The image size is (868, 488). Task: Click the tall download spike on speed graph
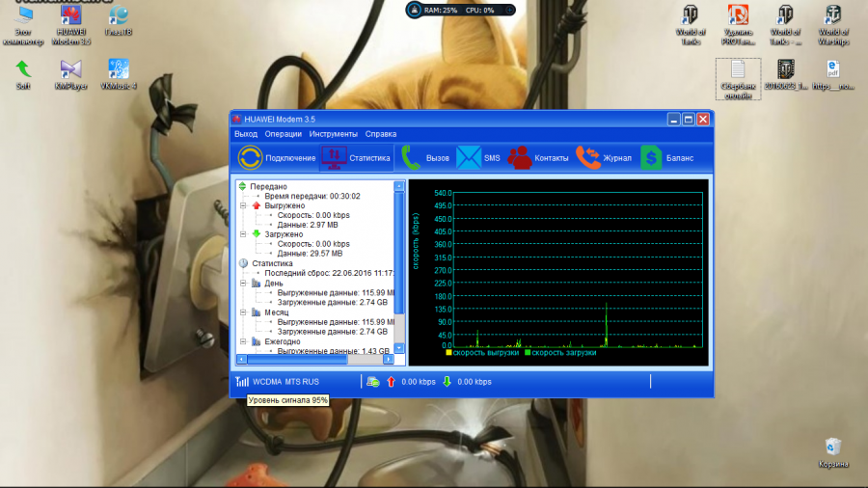click(x=607, y=325)
